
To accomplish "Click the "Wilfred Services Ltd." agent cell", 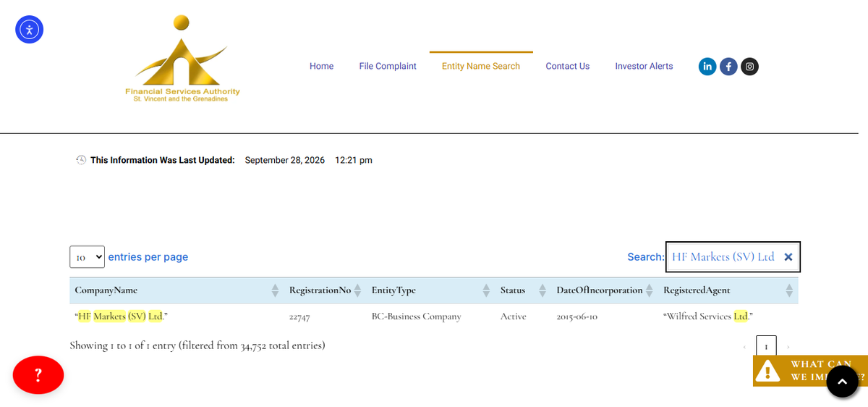I will pyautogui.click(x=708, y=316).
